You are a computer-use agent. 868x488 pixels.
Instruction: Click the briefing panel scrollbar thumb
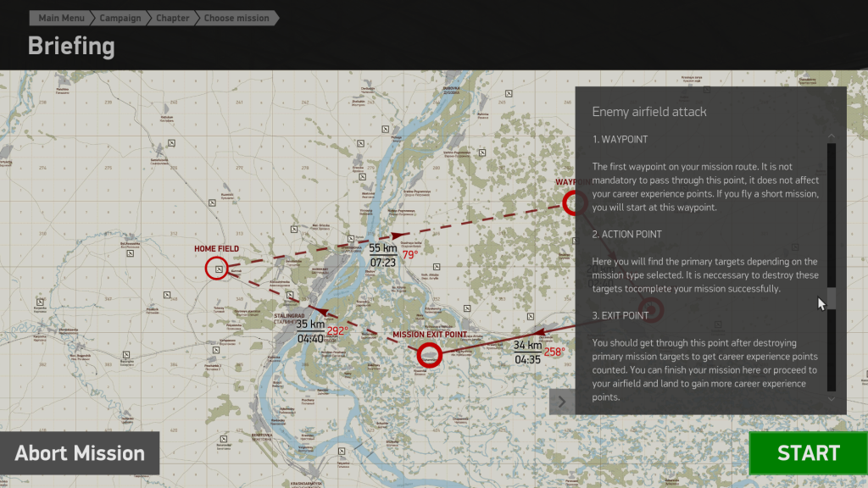832,298
